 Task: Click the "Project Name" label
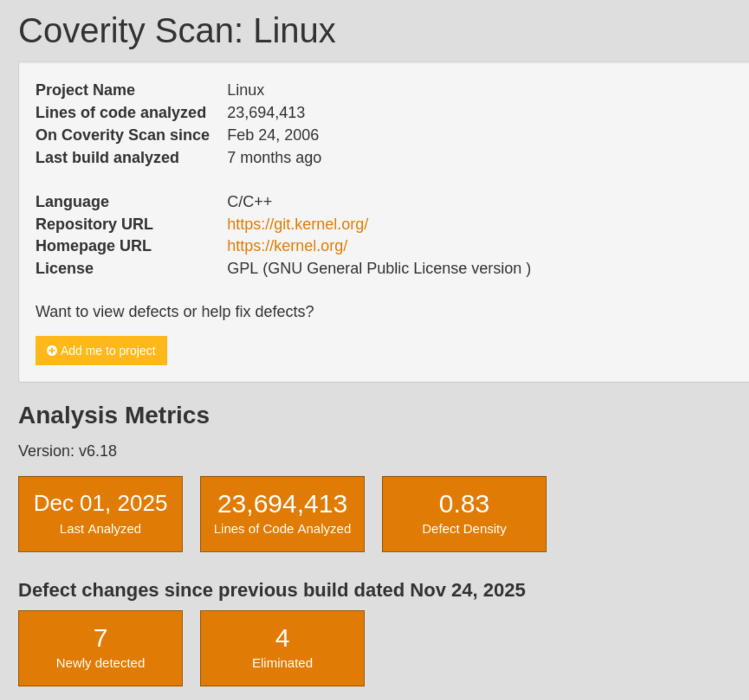(85, 90)
